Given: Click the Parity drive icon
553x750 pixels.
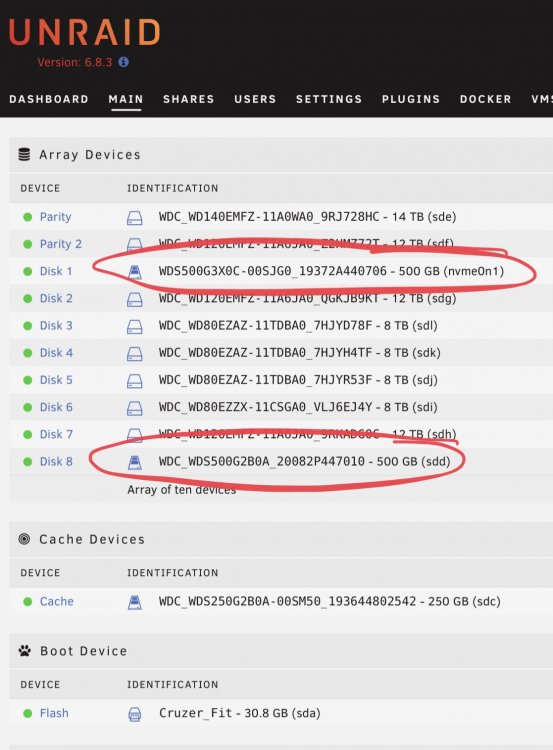Looking at the screenshot, I should pos(134,218).
